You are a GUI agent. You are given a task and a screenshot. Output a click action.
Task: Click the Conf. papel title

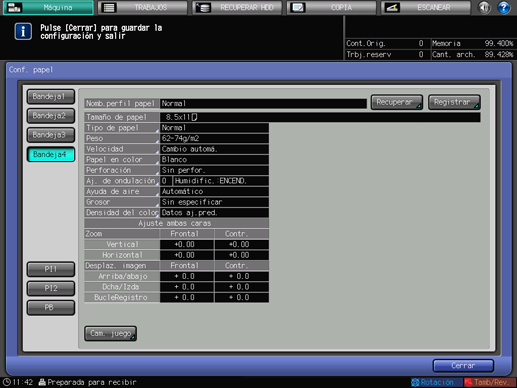click(31, 70)
